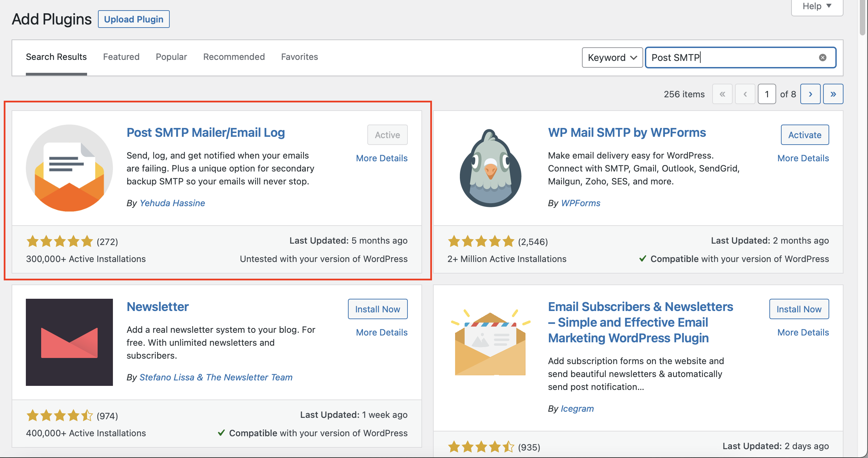The height and width of the screenshot is (458, 868).
Task: Open WP Mail SMTP by WPForms title
Action: point(627,133)
